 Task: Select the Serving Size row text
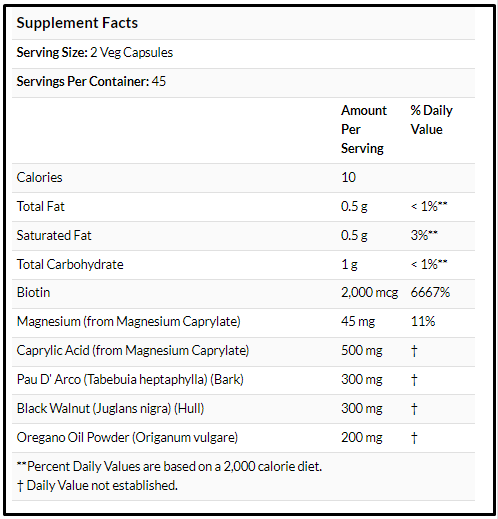pyautogui.click(x=95, y=53)
